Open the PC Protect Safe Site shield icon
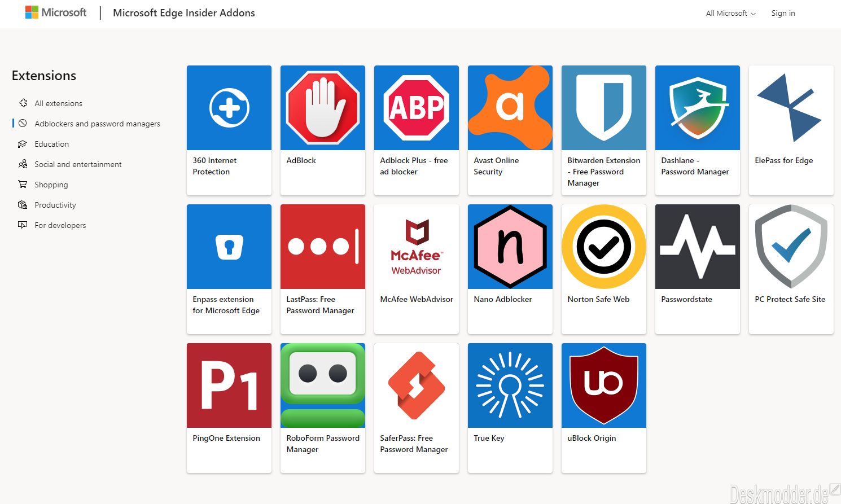The width and height of the screenshot is (841, 504). pyautogui.click(x=791, y=247)
